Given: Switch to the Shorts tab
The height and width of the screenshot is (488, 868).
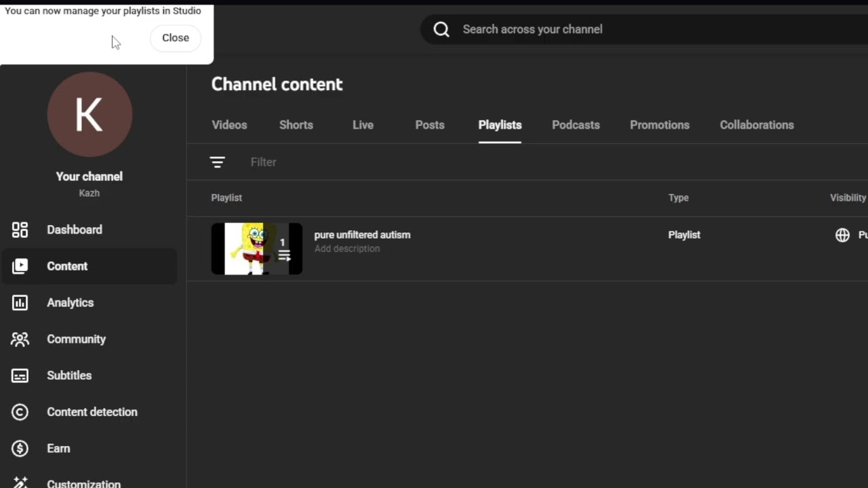Looking at the screenshot, I should (x=296, y=125).
